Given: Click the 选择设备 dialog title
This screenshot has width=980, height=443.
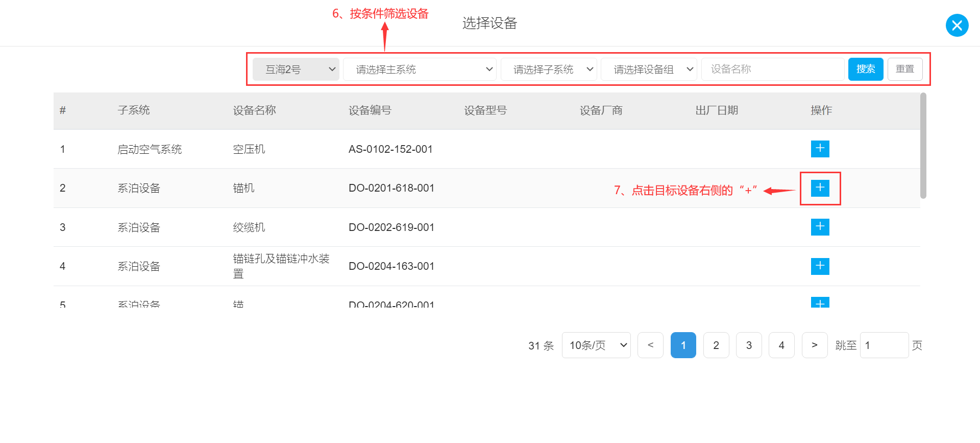Looking at the screenshot, I should (489, 23).
